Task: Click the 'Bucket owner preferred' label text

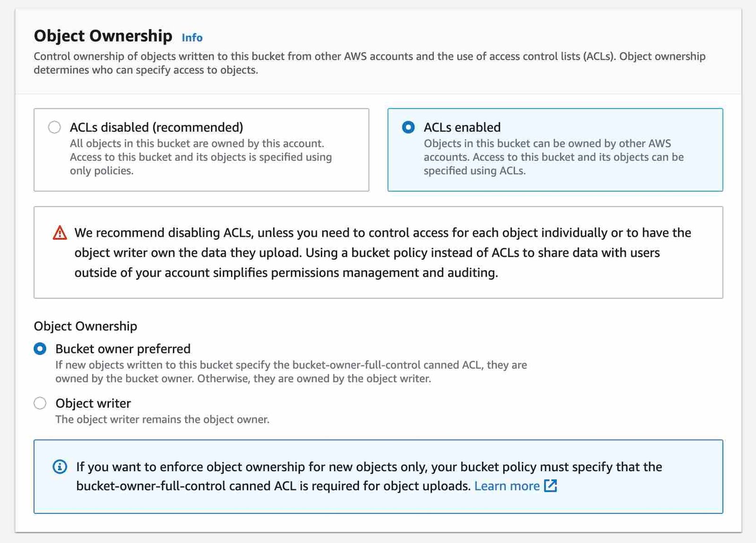Action: [123, 349]
